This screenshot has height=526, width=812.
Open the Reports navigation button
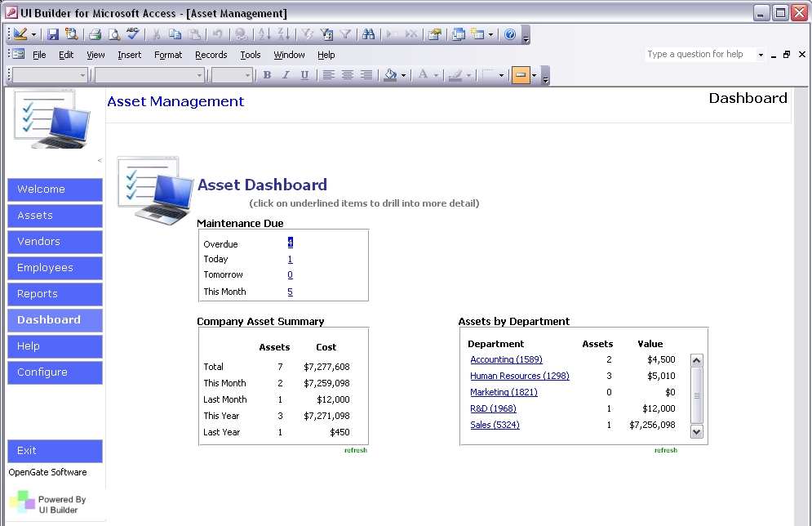pos(55,294)
